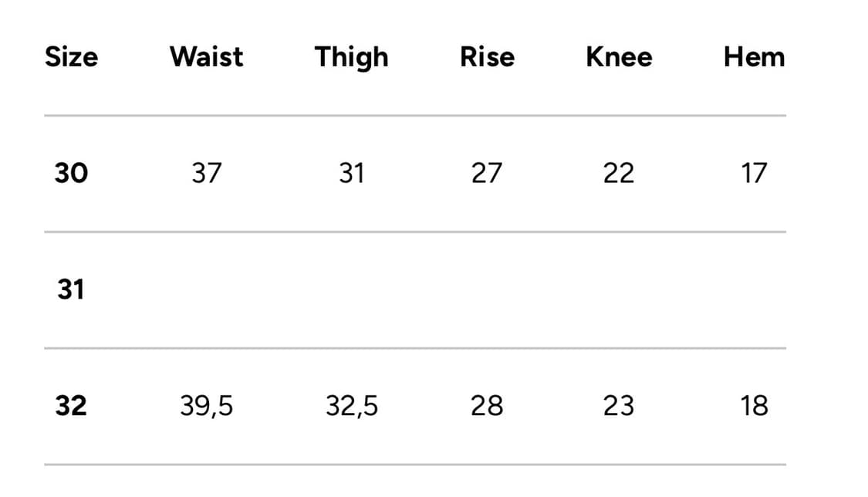
Task: Select knee value 23 for size 32
Action: coord(619,406)
